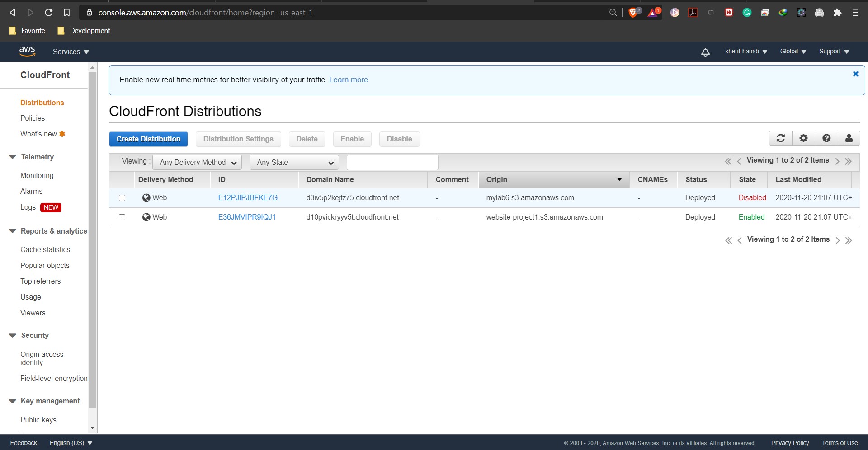Click the bookmark icon in the address bar
This screenshot has width=868, height=450.
pyautogui.click(x=66, y=13)
